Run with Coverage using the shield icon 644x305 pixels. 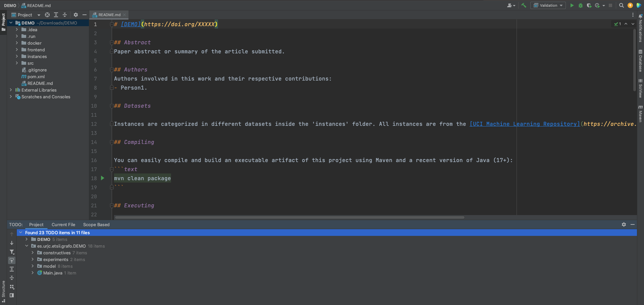point(589,5)
